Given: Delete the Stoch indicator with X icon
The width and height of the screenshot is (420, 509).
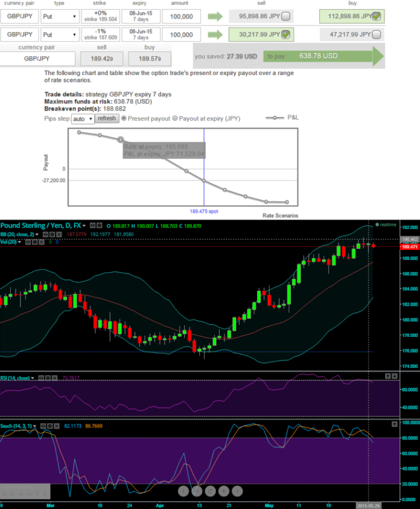Looking at the screenshot, I should click(x=58, y=426).
